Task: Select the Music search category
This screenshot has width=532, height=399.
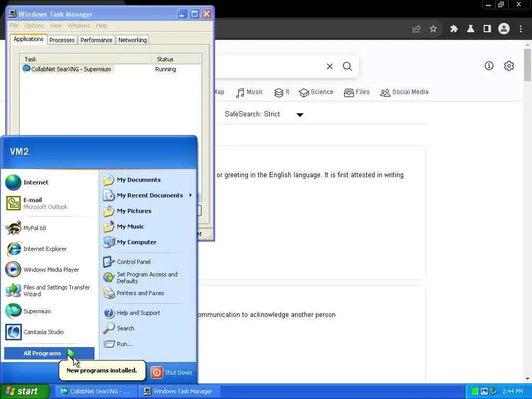Action: tap(250, 92)
